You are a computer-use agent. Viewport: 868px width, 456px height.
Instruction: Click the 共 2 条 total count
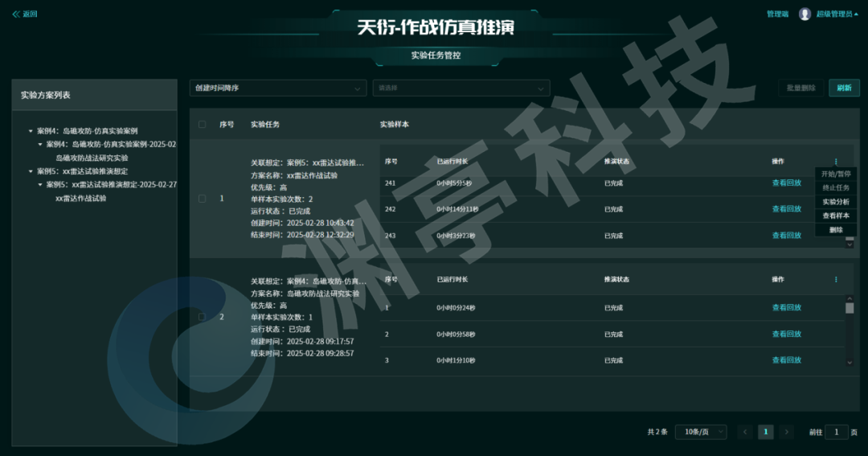tap(657, 432)
